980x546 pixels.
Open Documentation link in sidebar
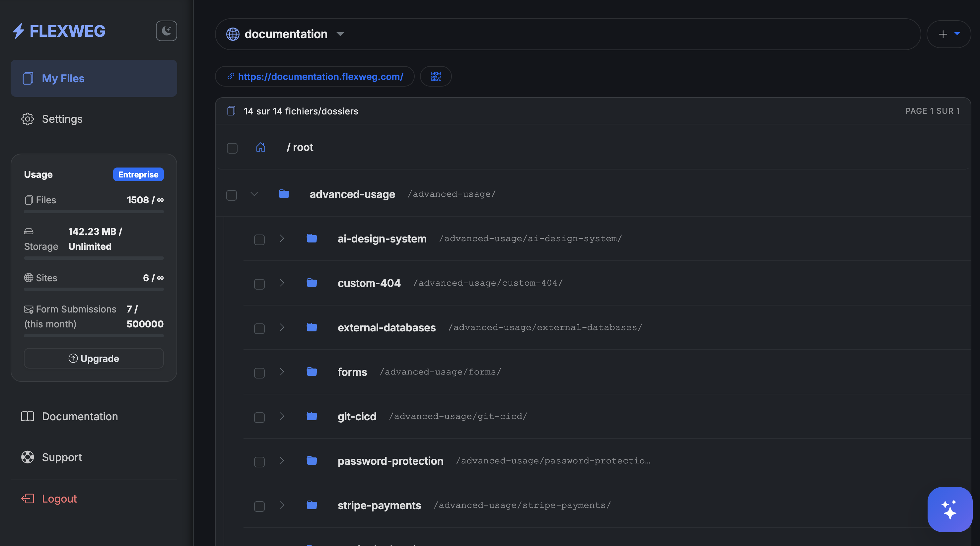(94, 416)
